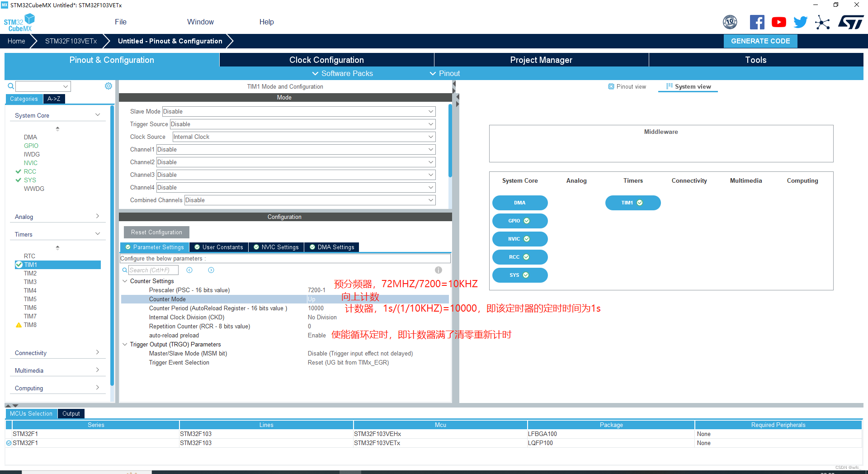868x474 pixels.
Task: Click the ST community network icon
Action: [x=822, y=22]
